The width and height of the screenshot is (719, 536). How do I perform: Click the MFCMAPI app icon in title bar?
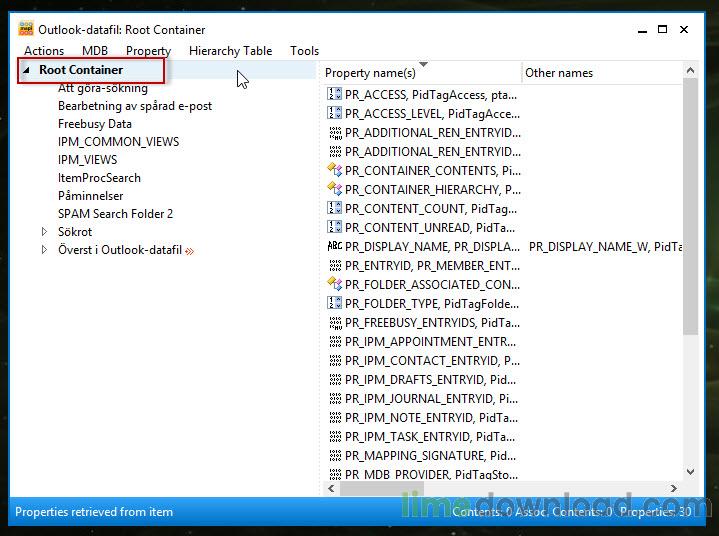26,29
